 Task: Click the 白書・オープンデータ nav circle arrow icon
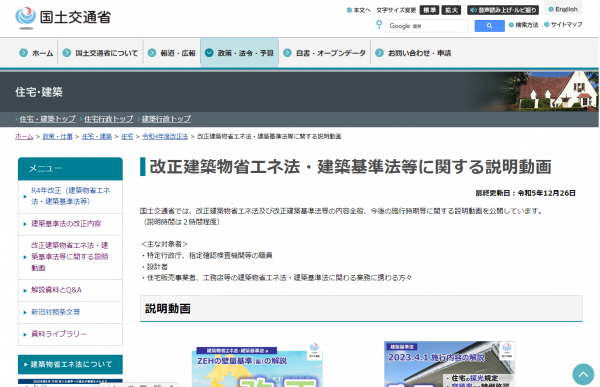coord(287,53)
